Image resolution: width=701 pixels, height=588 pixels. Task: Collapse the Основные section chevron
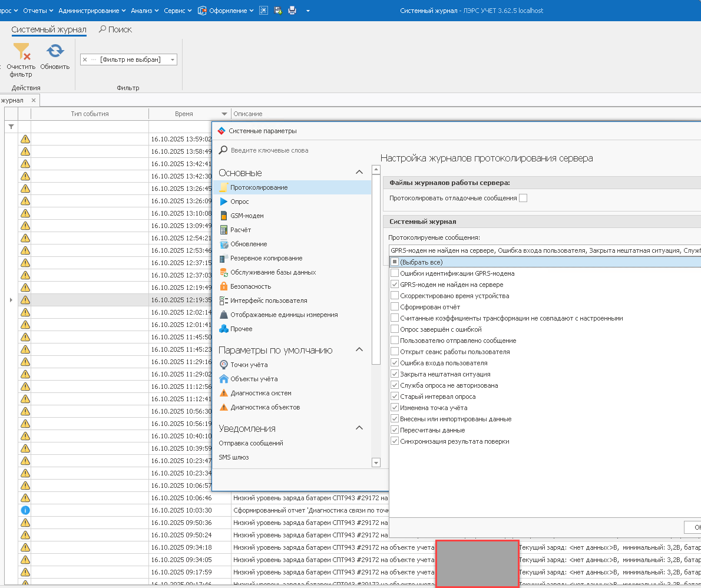pos(359,173)
